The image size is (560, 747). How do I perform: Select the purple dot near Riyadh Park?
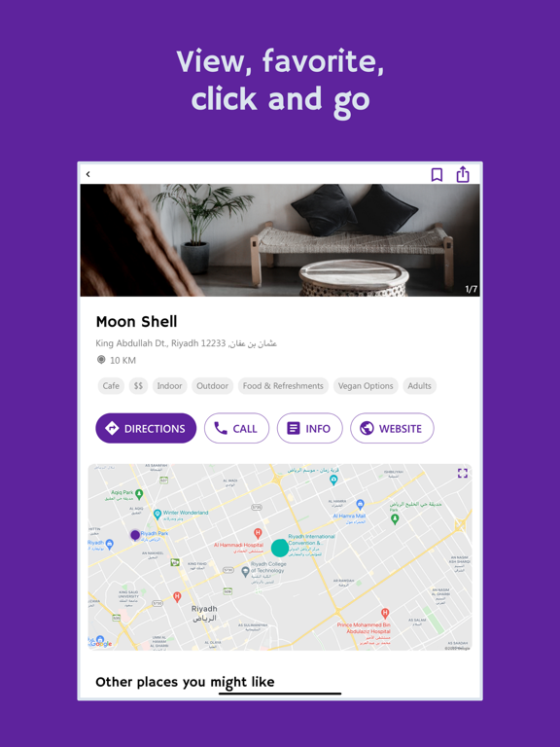pyautogui.click(x=135, y=535)
